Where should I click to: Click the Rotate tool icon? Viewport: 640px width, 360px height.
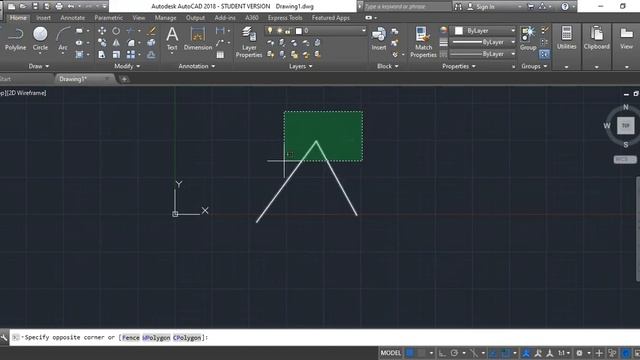tap(116, 31)
